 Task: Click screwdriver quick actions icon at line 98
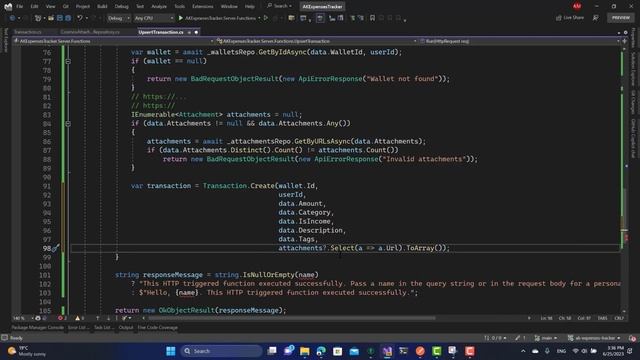point(56,248)
